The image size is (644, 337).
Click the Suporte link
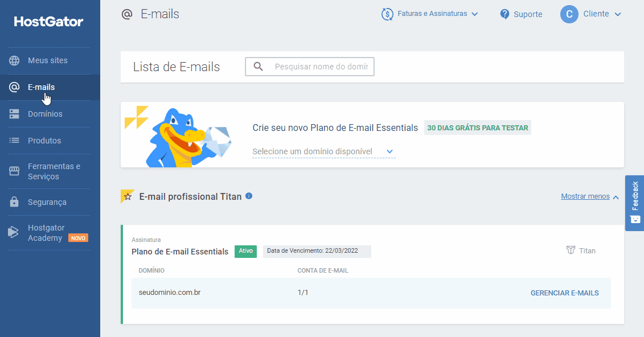(x=528, y=14)
